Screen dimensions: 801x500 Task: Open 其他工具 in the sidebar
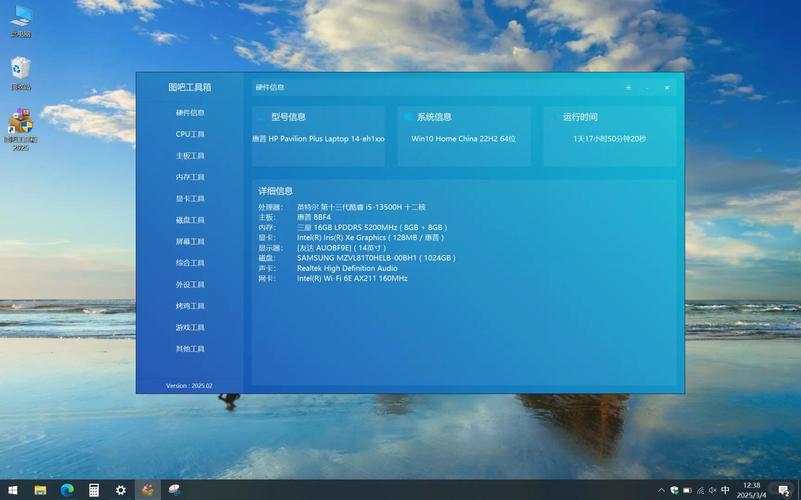pyautogui.click(x=190, y=348)
